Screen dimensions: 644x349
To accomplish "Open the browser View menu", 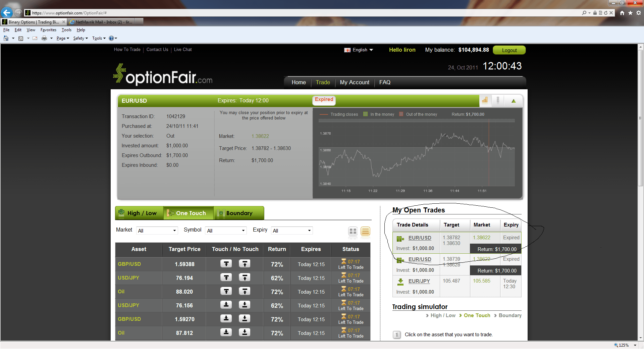I will pyautogui.click(x=31, y=30).
